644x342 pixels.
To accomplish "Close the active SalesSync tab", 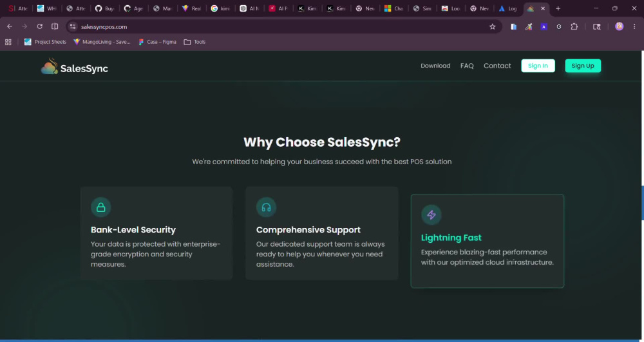I will click(543, 8).
